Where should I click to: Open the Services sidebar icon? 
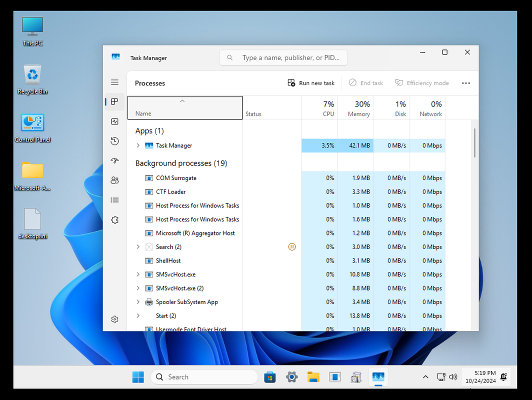pyautogui.click(x=114, y=220)
